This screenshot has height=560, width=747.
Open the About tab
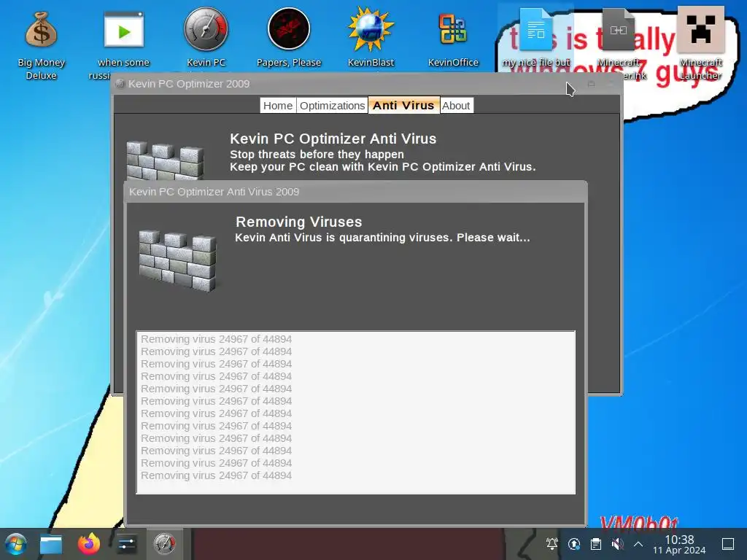point(456,106)
